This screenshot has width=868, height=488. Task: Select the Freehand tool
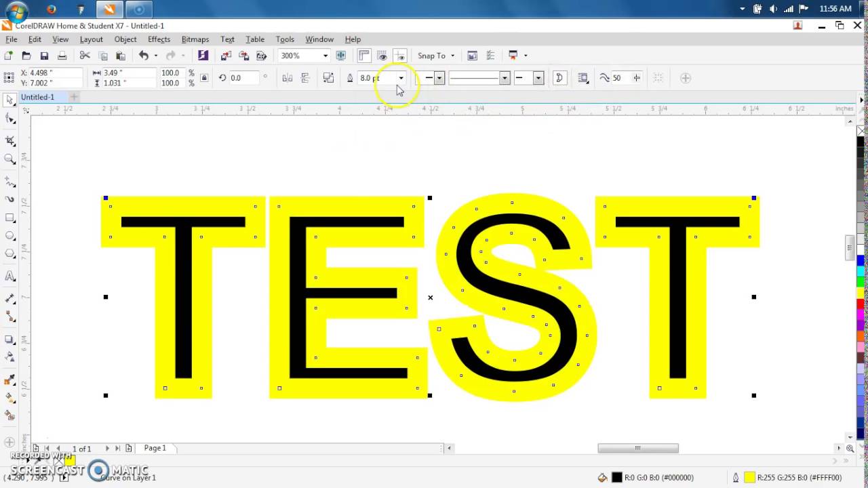point(9,182)
